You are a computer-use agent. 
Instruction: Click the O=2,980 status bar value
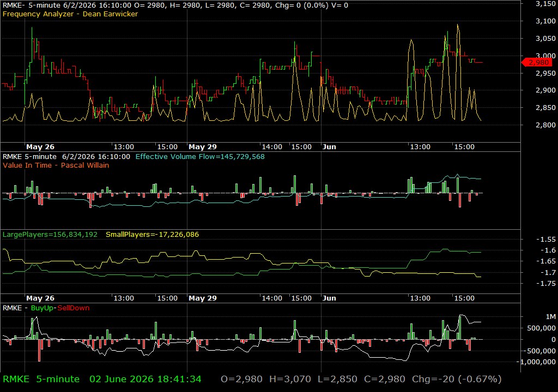coord(241,379)
